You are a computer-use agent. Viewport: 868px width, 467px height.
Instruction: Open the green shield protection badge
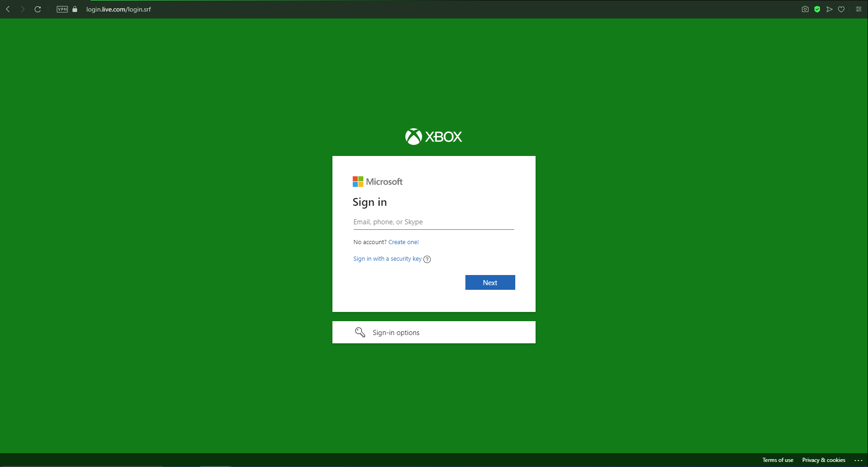818,9
